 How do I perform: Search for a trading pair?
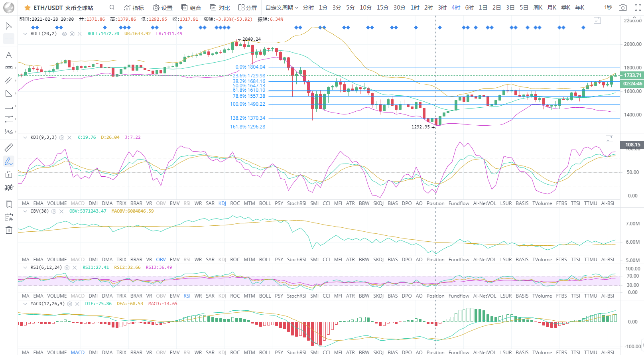112,8
